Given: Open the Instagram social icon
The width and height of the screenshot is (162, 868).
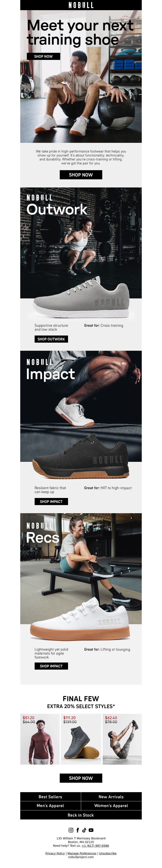Looking at the screenshot, I should point(71,830).
